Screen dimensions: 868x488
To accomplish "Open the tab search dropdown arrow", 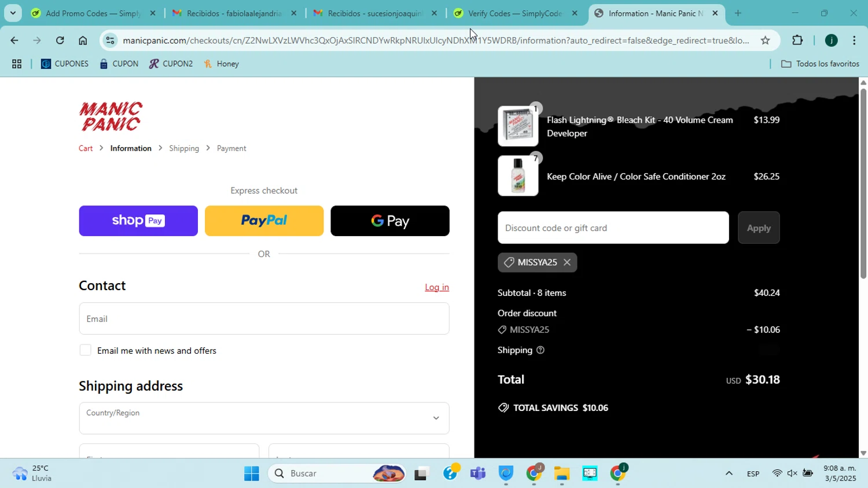I will pos(12,13).
